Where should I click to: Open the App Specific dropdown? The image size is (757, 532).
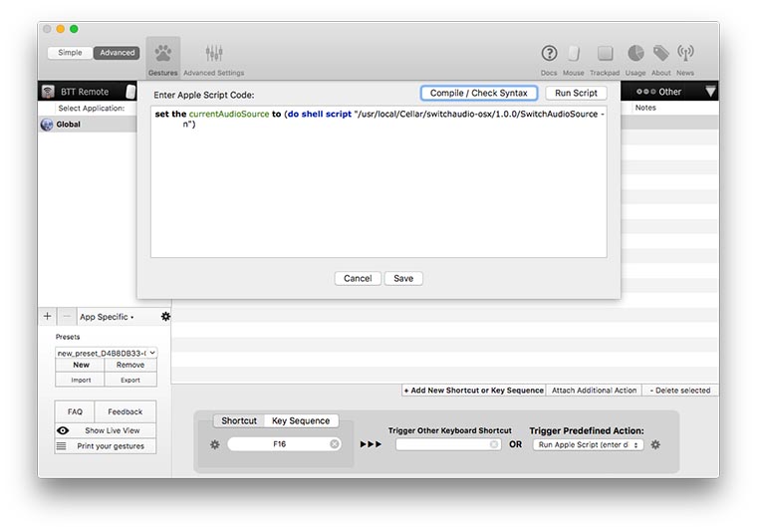[107, 317]
